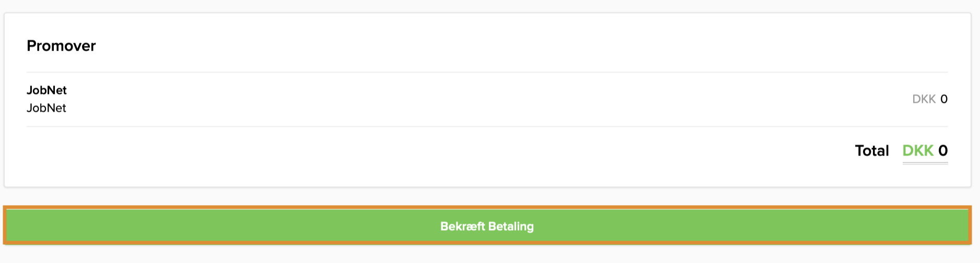The image size is (980, 263).
Task: Click the Promover heading
Action: [x=61, y=46]
